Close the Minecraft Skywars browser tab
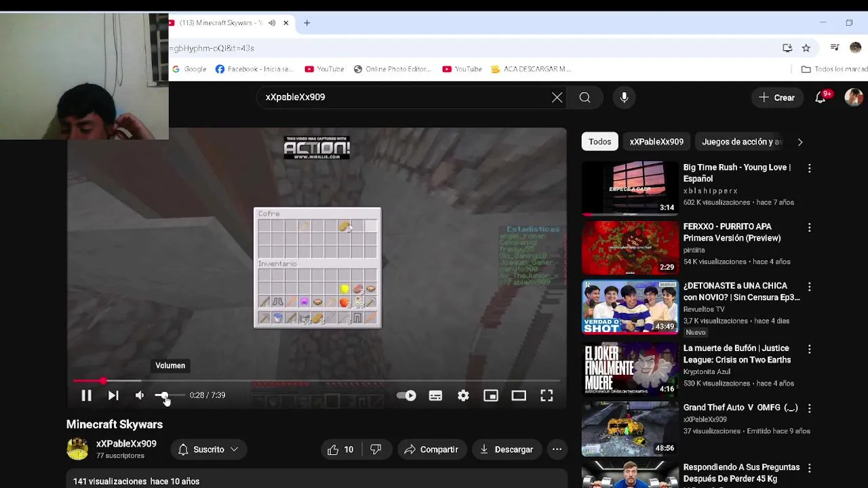This screenshot has height=488, width=868. click(285, 23)
